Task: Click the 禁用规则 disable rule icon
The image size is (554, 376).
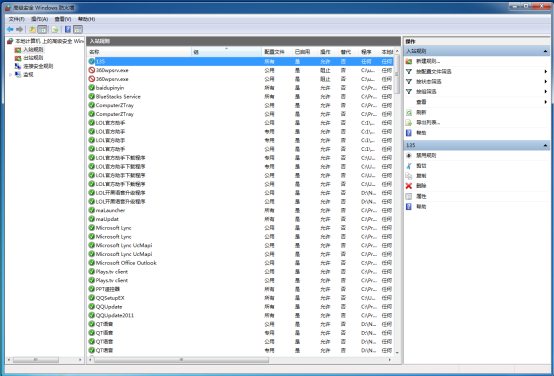Action: coord(409,155)
